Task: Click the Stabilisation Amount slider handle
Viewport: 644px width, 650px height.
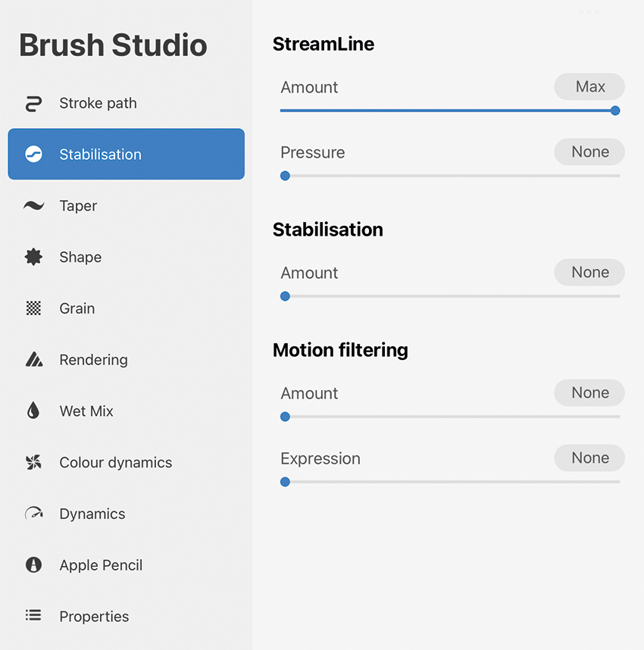Action: 285,296
